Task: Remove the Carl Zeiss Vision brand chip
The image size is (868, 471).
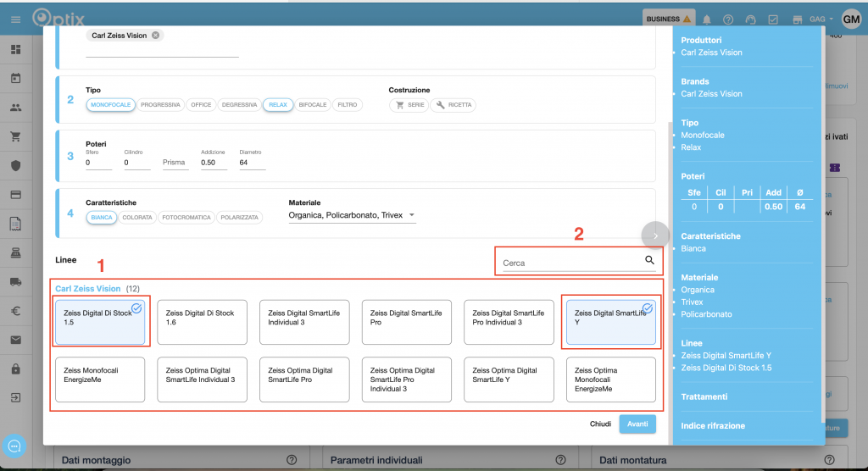Action: click(155, 36)
